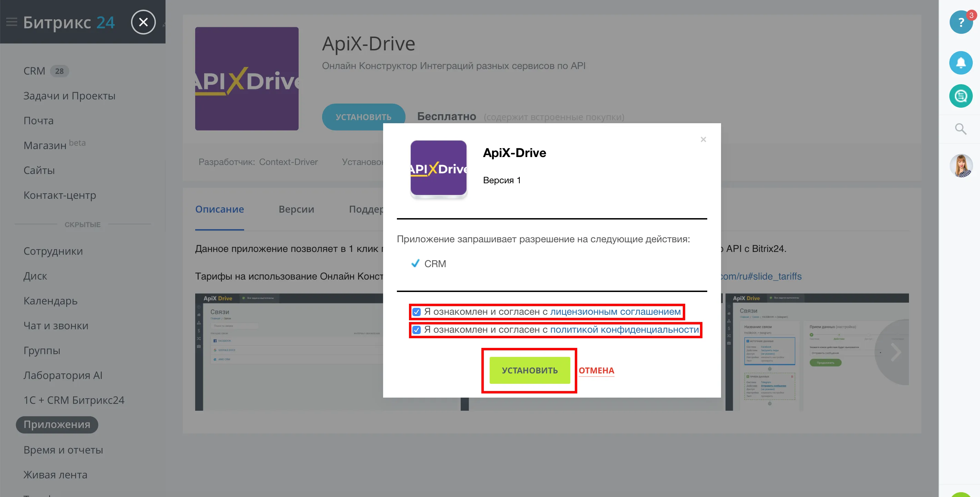This screenshot has width=980, height=497.
Task: Click the blue УСТАНОВИТЬ button on the app page
Action: point(363,117)
